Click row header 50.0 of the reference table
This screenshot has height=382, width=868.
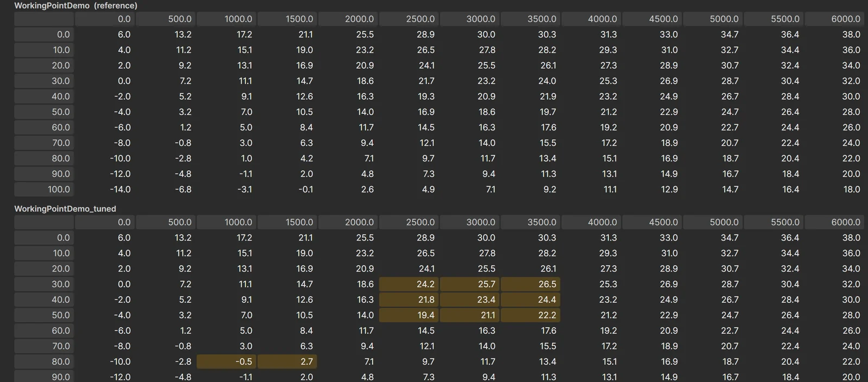click(44, 112)
